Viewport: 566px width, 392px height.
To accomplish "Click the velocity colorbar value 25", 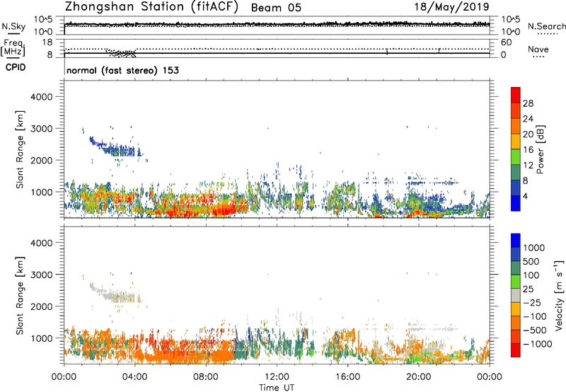I will pos(528,289).
